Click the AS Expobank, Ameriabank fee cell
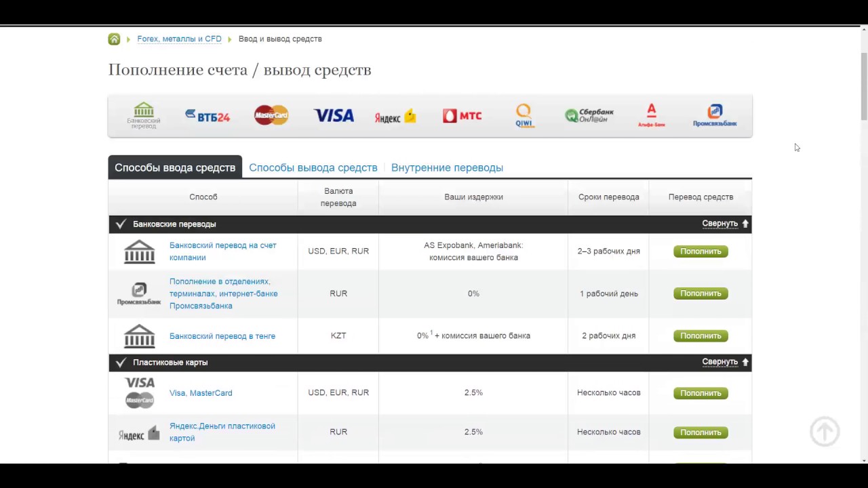 pos(473,251)
